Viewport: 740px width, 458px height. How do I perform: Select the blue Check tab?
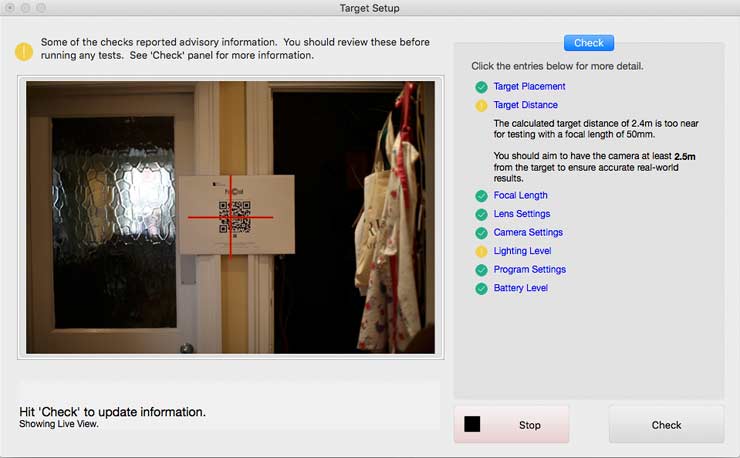pyautogui.click(x=589, y=43)
